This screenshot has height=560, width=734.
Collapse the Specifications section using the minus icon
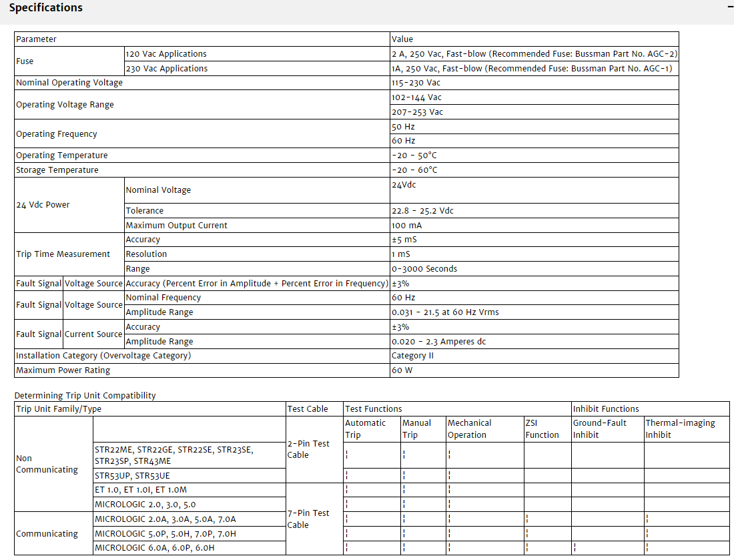pos(730,7)
